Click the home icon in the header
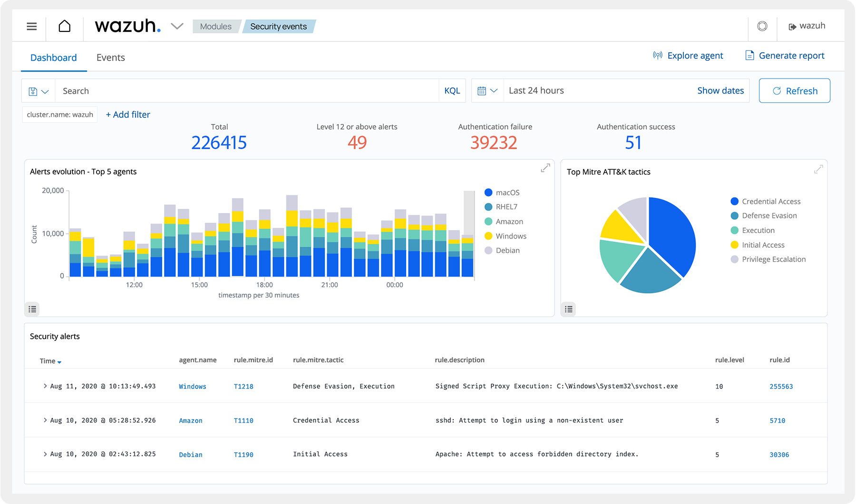The width and height of the screenshot is (856, 504). click(x=64, y=26)
